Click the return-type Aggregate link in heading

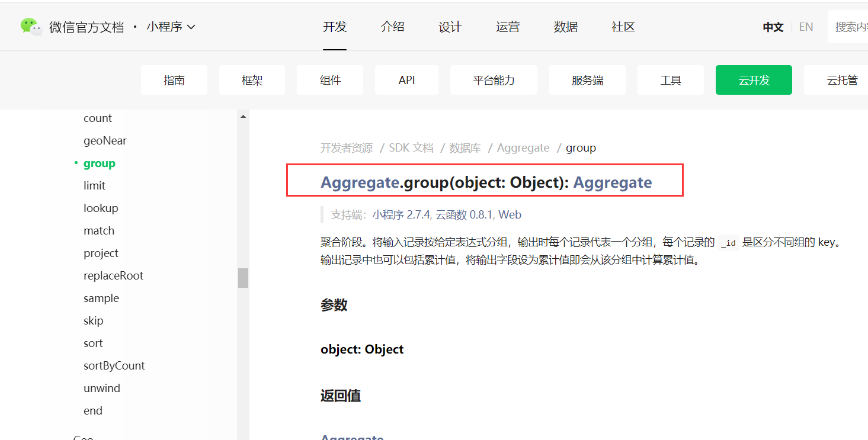click(x=613, y=182)
